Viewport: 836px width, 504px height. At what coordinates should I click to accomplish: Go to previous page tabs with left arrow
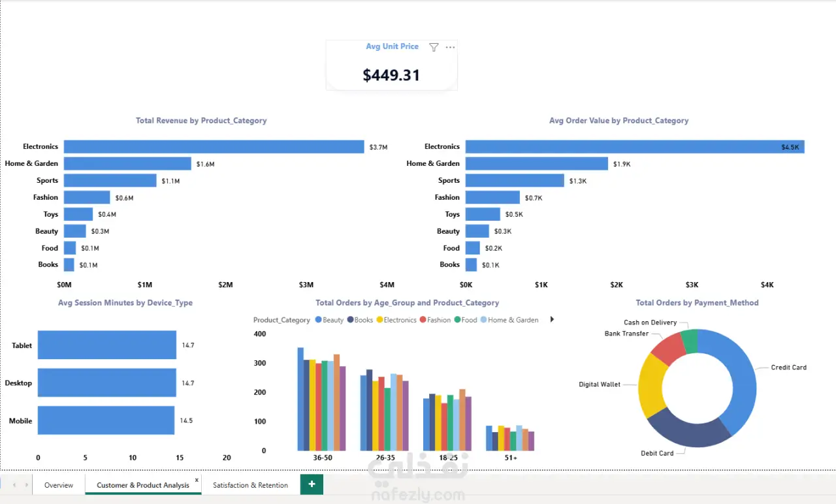point(14,485)
